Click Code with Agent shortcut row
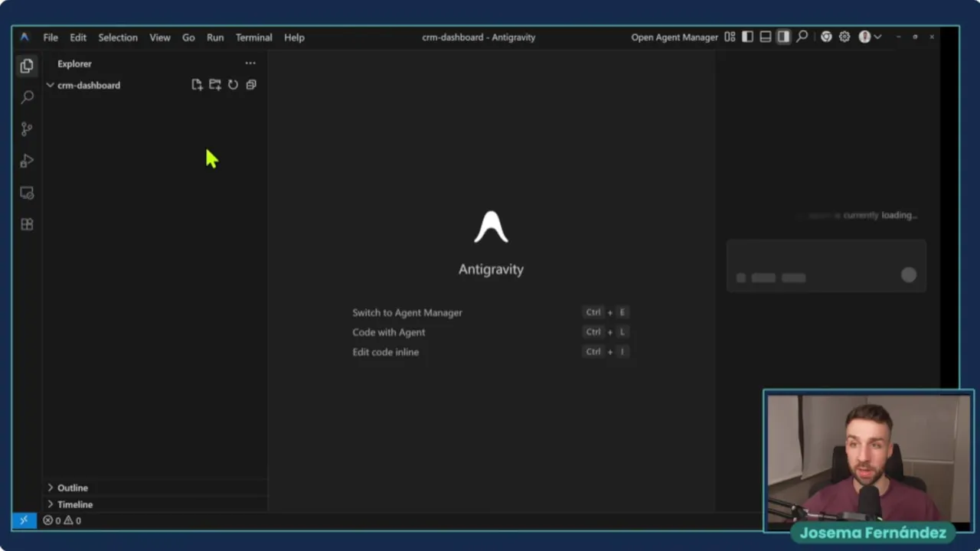Viewport: 980px width, 551px height. point(490,332)
